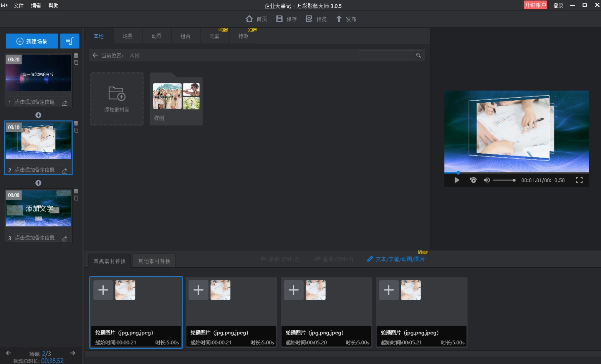Copy scene 1 with duplicate icon
Viewport: 601px width, 364px height.
76,63
